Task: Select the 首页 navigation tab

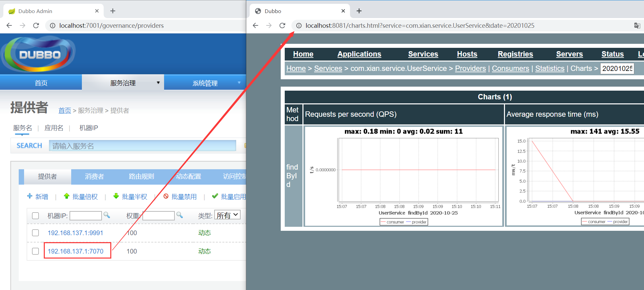Action: 41,83
